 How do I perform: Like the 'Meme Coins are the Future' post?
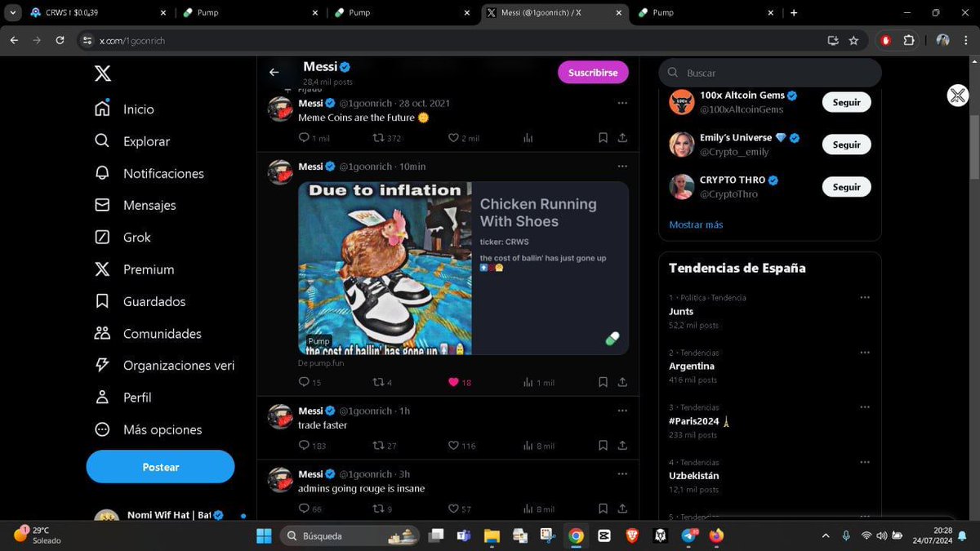(x=454, y=138)
